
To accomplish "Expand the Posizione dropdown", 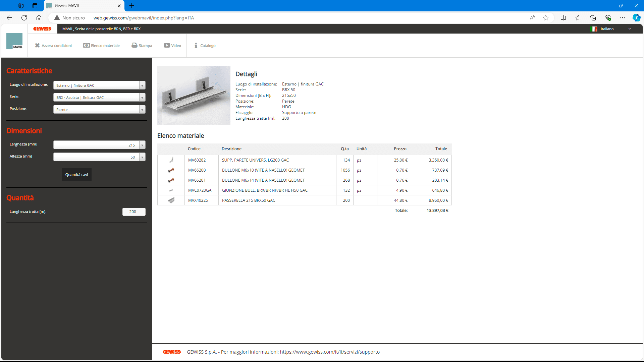I will coord(142,110).
